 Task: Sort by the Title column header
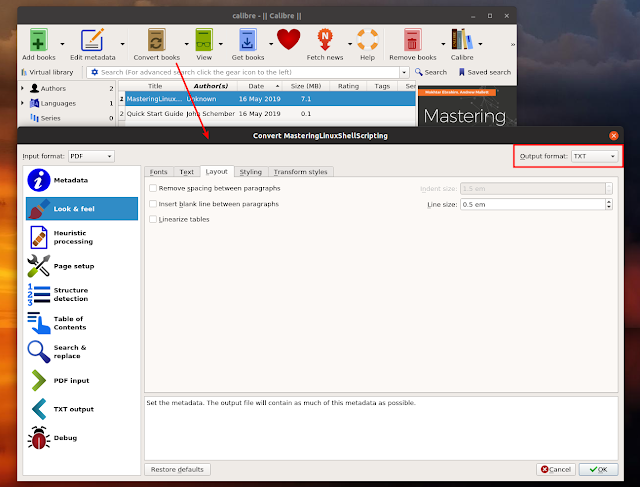(x=155, y=86)
